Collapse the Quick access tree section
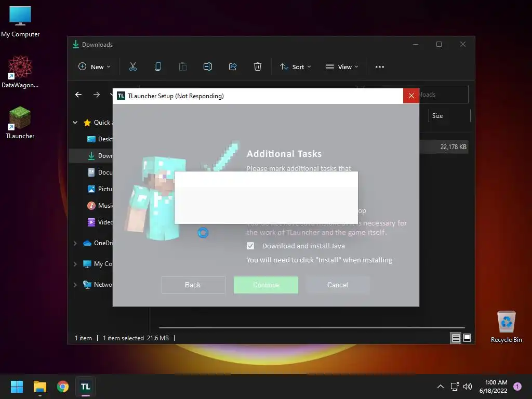532x399 pixels. (x=75, y=123)
